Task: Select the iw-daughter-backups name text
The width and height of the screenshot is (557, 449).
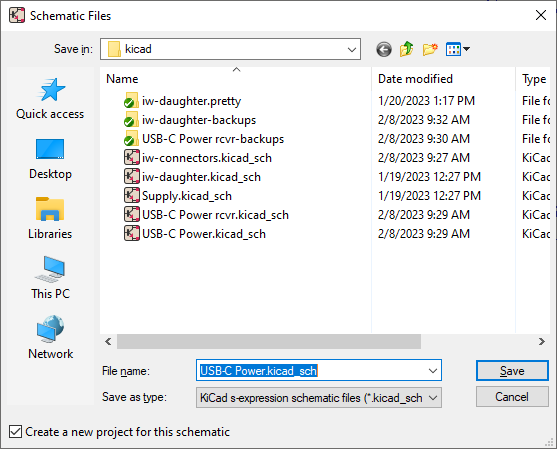Action: coord(199,120)
